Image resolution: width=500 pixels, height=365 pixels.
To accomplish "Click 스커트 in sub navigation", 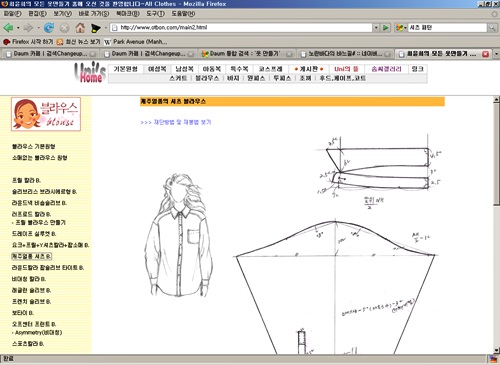I will click(178, 78).
